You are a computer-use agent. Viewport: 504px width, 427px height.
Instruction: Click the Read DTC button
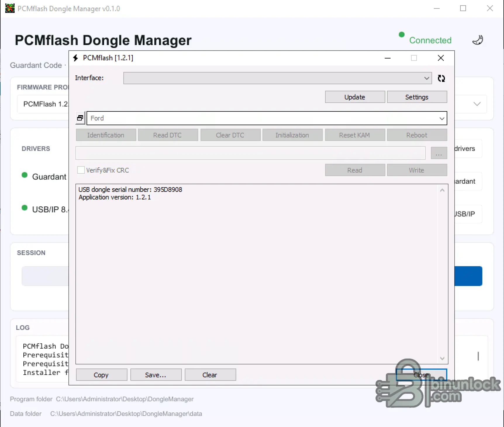[x=168, y=135]
